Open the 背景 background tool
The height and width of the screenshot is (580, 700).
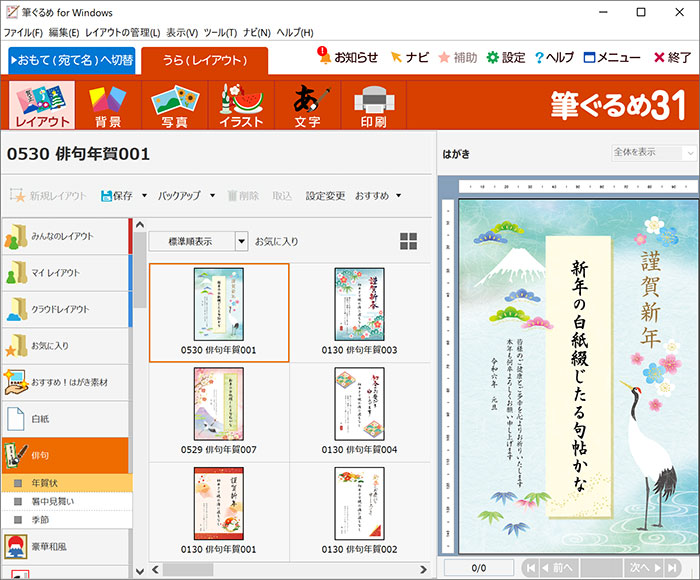tap(108, 105)
